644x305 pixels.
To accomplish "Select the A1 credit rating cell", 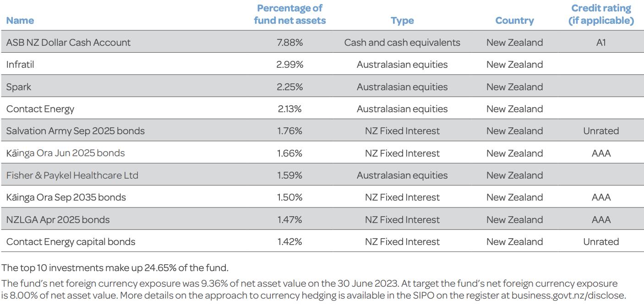I will point(601,43).
